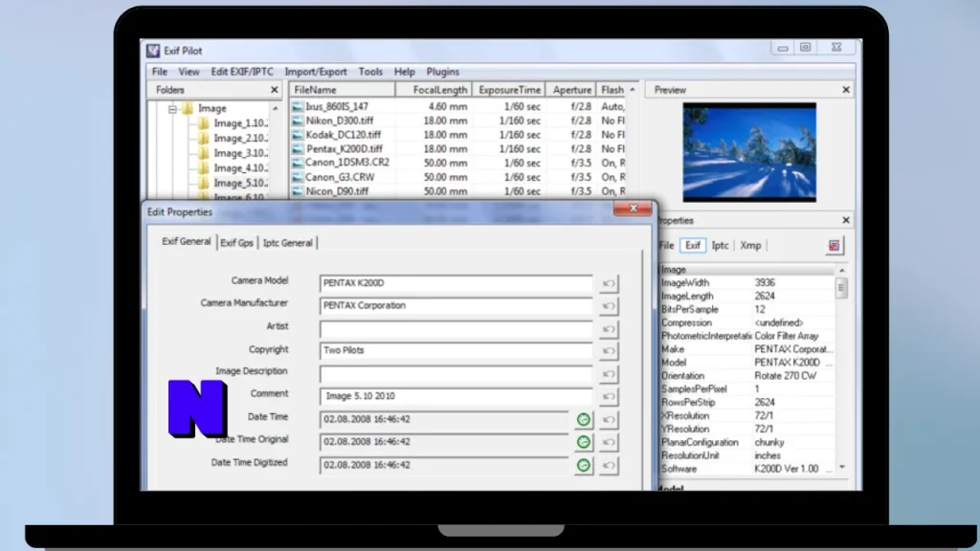Sort by FocalLength column header
The width and height of the screenshot is (980, 551).
click(434, 90)
